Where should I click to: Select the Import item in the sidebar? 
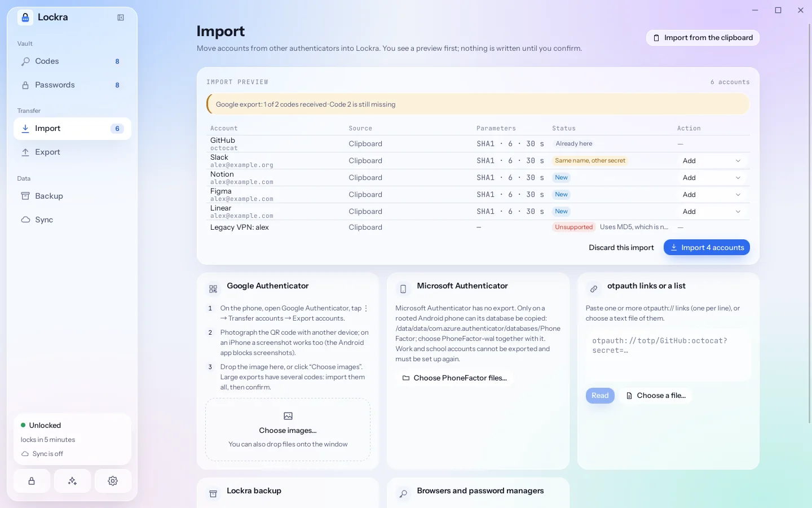[x=72, y=129]
